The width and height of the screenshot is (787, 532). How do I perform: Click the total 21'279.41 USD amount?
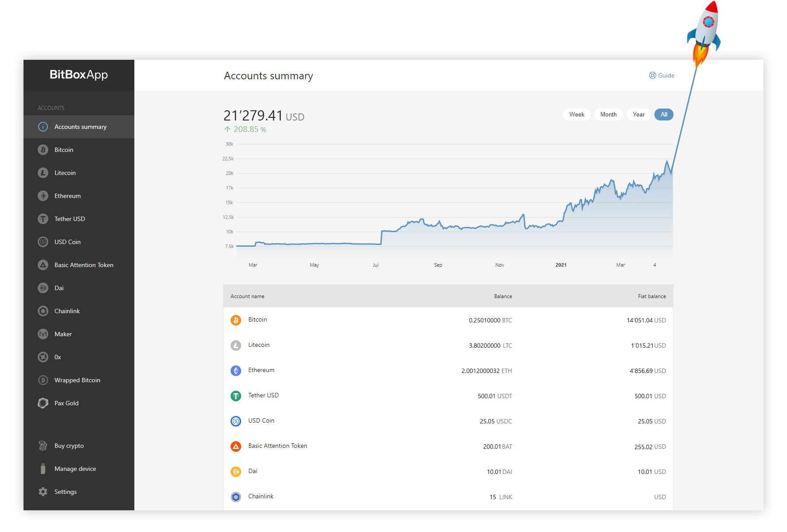264,116
